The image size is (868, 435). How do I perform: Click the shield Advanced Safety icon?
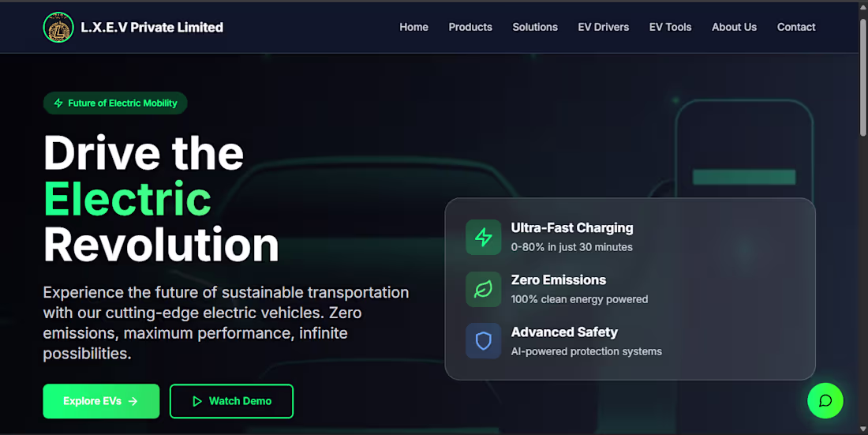pyautogui.click(x=483, y=341)
